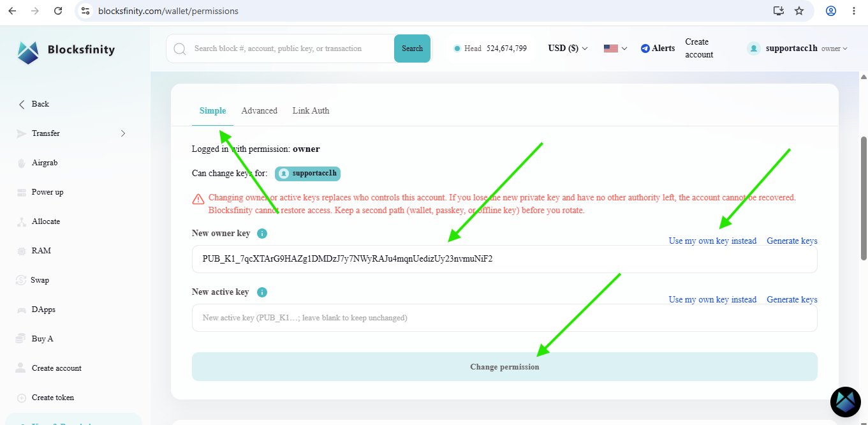Click Use my own key instead for active key
The image size is (868, 425).
click(712, 299)
